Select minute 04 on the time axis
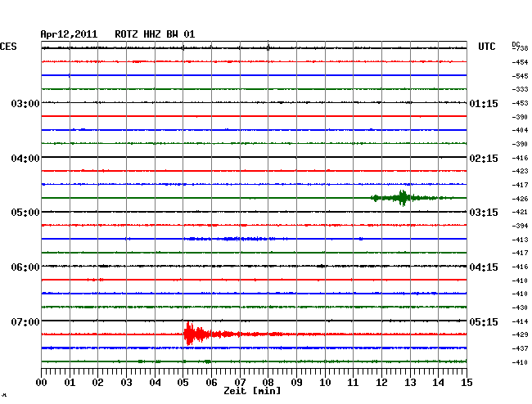This screenshot has width=532, height=404. pos(155,382)
